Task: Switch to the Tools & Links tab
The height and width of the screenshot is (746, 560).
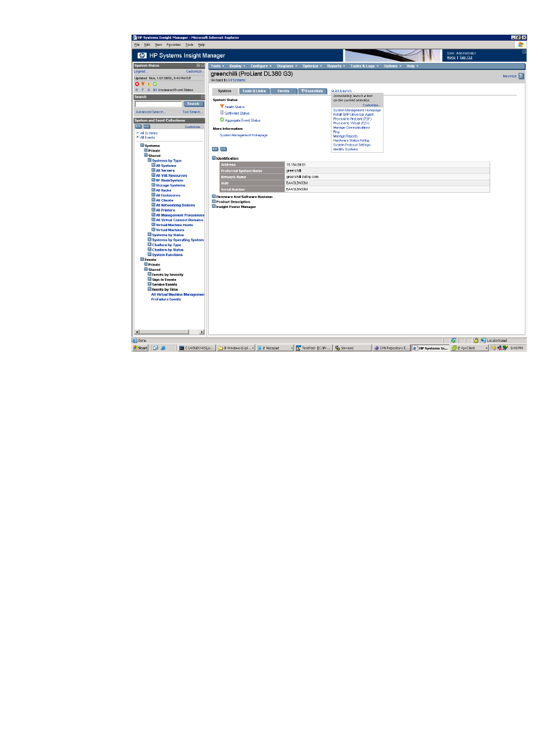Action: 254,91
